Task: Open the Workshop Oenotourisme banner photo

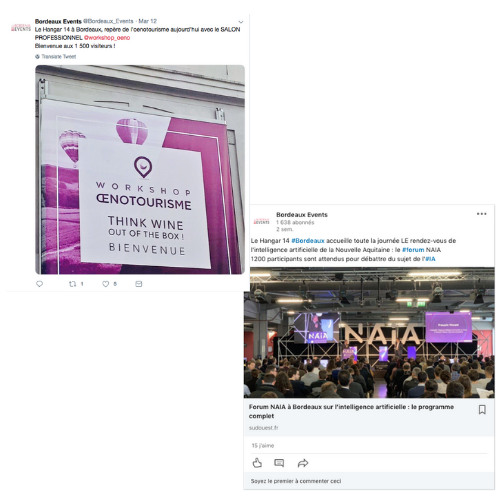Action: tap(140, 170)
